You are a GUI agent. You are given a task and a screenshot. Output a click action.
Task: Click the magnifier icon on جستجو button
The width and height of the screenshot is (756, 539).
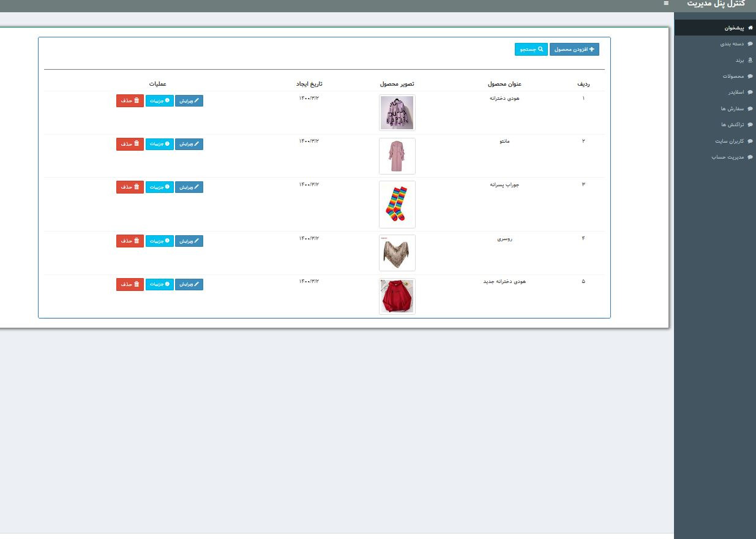(541, 50)
